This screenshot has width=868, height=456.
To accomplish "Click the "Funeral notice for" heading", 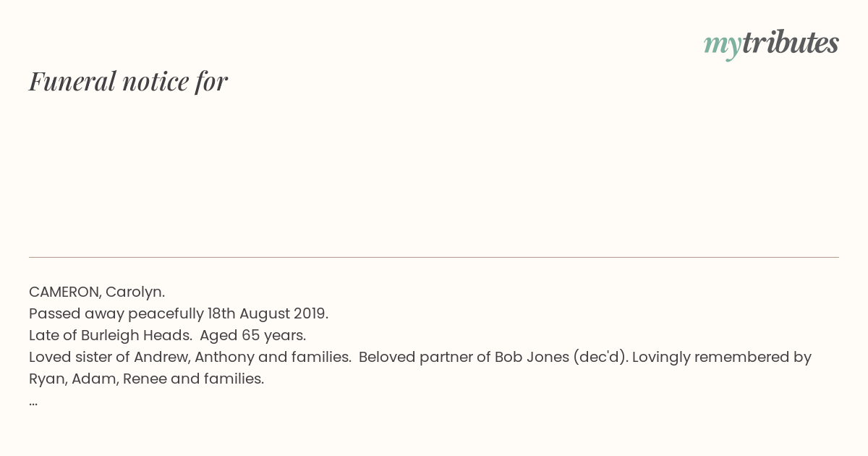I will click(x=128, y=81).
